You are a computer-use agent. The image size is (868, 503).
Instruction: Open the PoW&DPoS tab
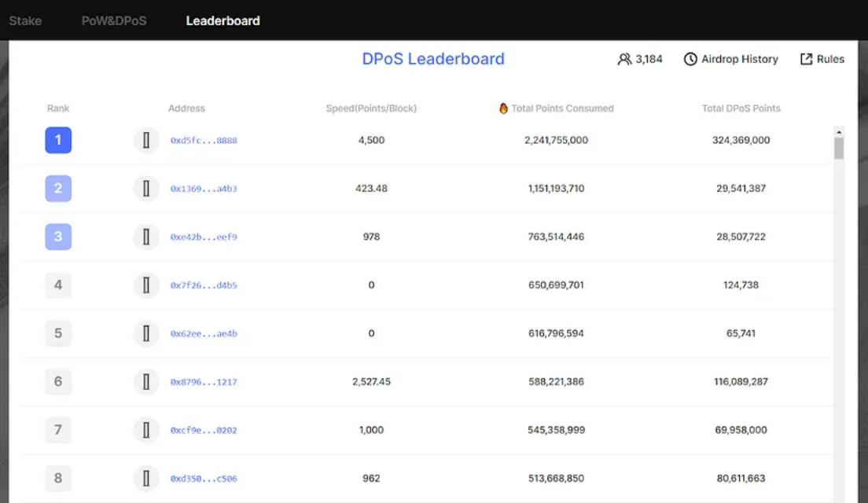click(x=114, y=21)
